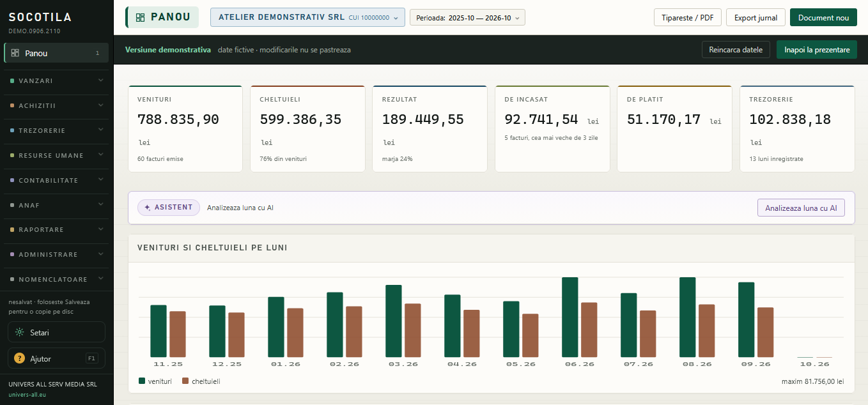868x405 pixels.
Task: Click Reincarca datele to reload data
Action: [x=736, y=50]
